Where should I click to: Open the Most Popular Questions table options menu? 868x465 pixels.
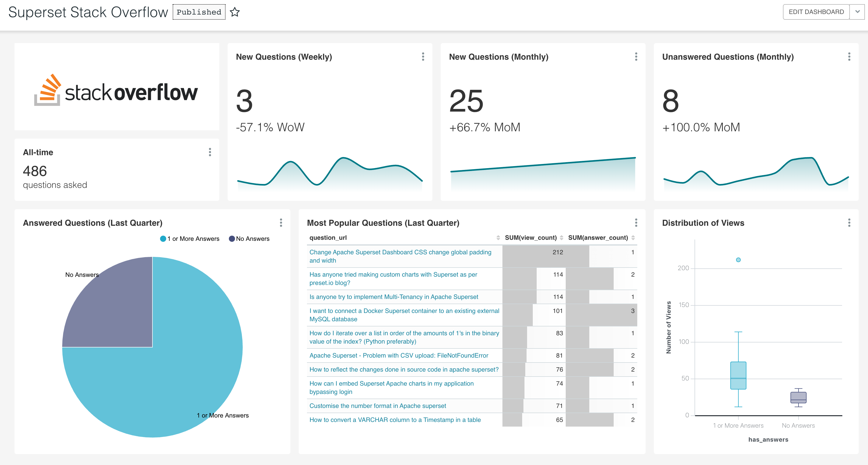636,223
